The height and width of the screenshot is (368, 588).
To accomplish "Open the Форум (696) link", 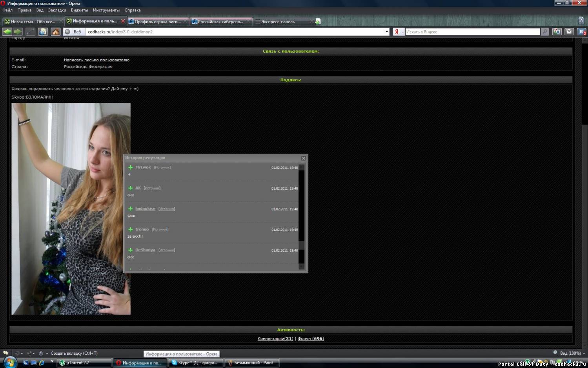I will click(x=311, y=339).
